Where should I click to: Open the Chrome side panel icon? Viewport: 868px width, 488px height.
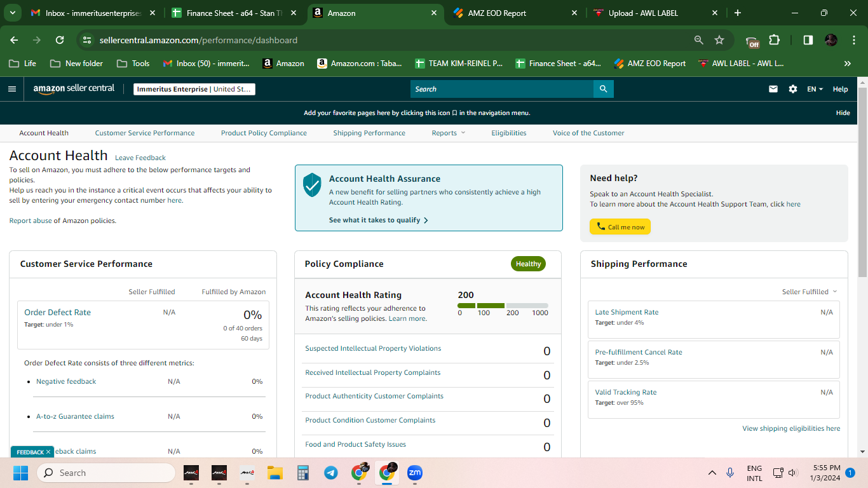click(x=808, y=40)
